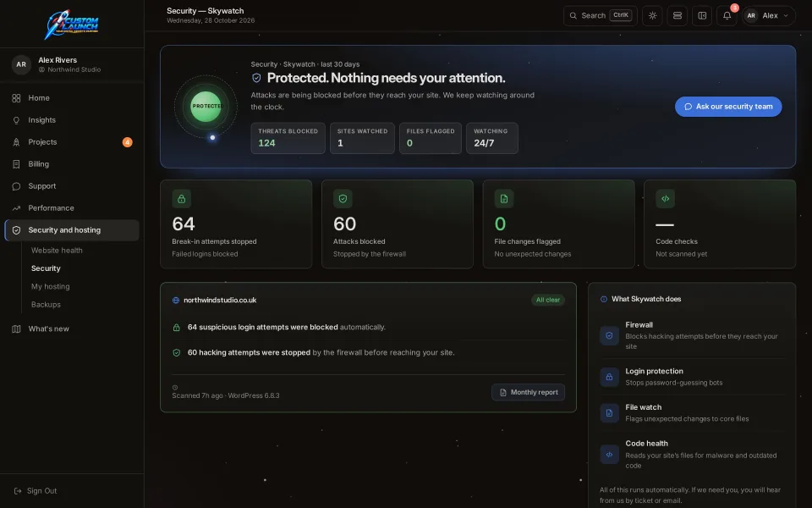Click the lock icon on Break-in attempts card

(181, 198)
